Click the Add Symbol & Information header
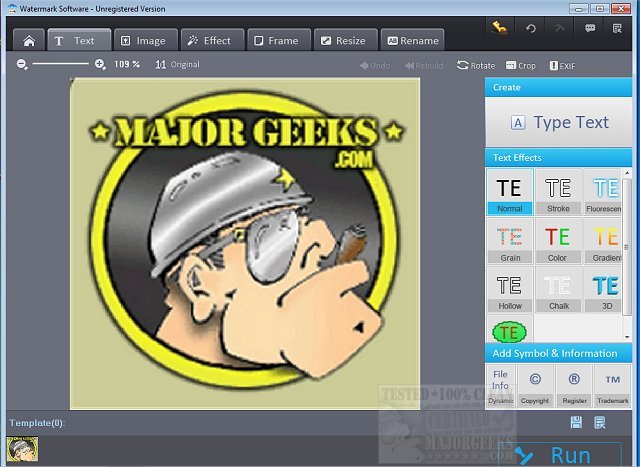Image resolution: width=640 pixels, height=467 pixels. pos(558,353)
